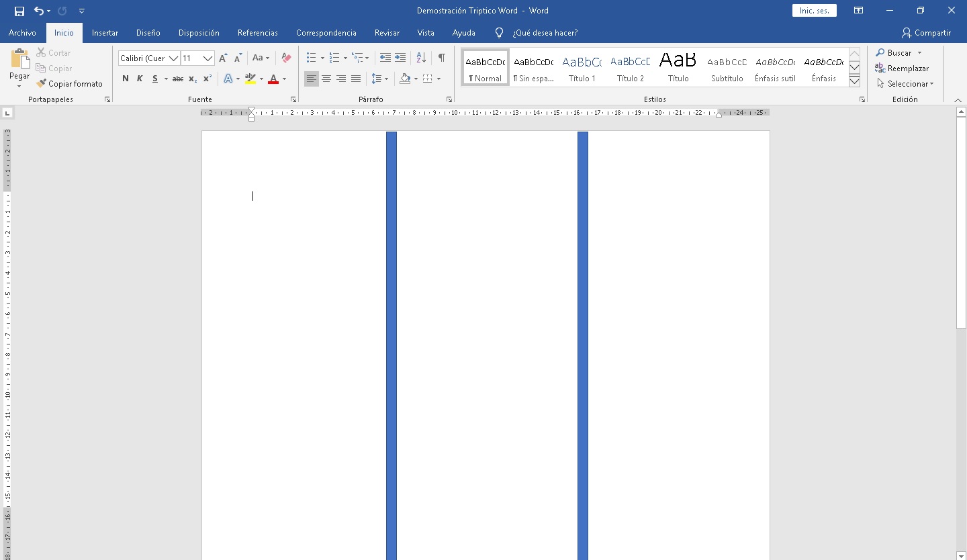The image size is (967, 560).
Task: Click the bullets list icon
Action: point(311,58)
